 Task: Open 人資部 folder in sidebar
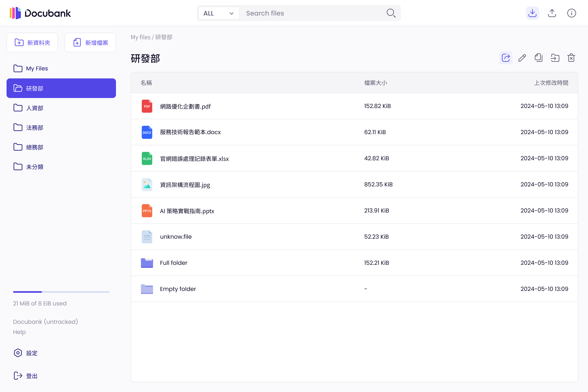point(61,108)
